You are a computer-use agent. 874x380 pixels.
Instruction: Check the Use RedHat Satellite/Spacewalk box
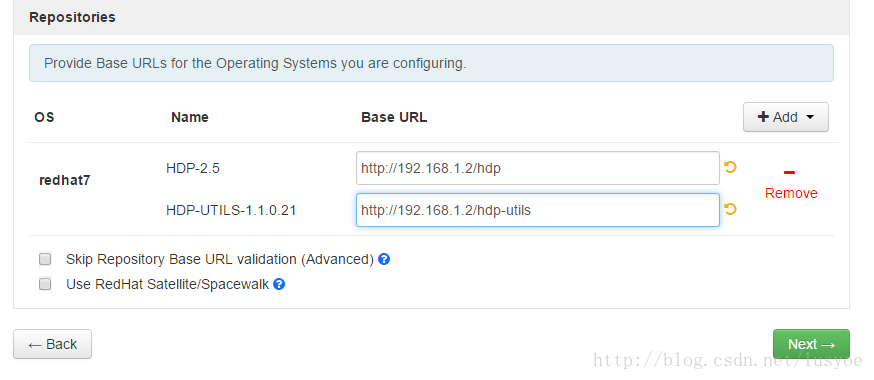click(x=45, y=284)
